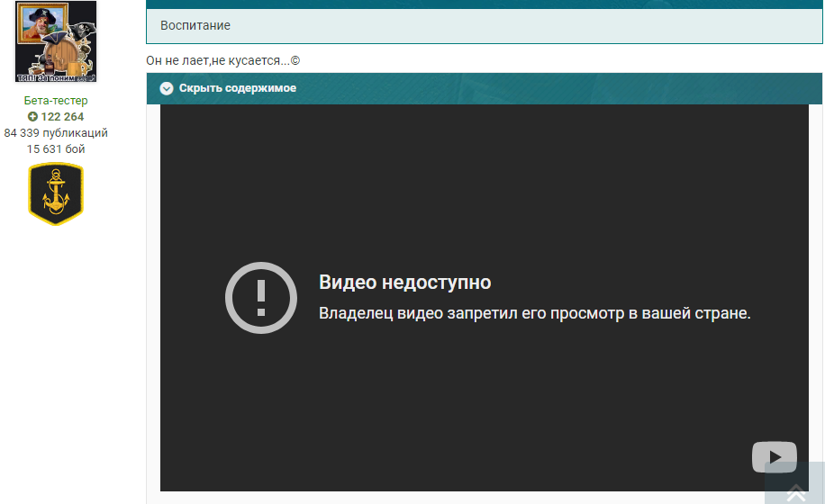Click the 'Он не лает,не кусается' text line
825x504 pixels.
click(223, 60)
